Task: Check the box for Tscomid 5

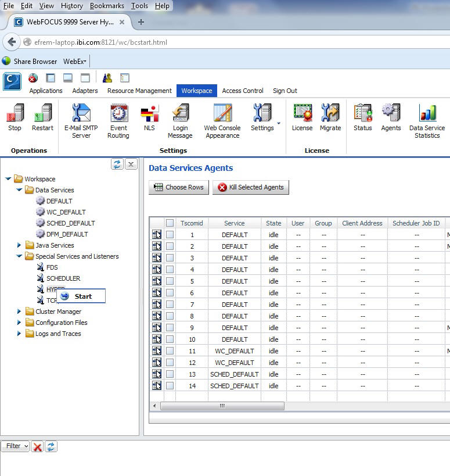Action: 170,281
